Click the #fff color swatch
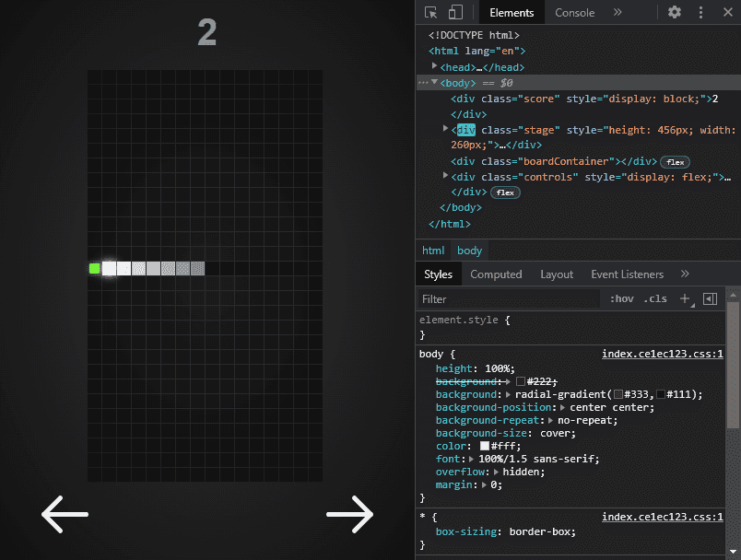The height and width of the screenshot is (560, 741). click(485, 446)
